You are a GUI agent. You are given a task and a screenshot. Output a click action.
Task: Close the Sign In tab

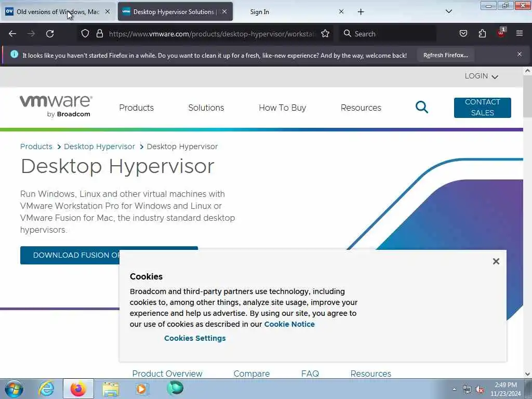[341, 11]
